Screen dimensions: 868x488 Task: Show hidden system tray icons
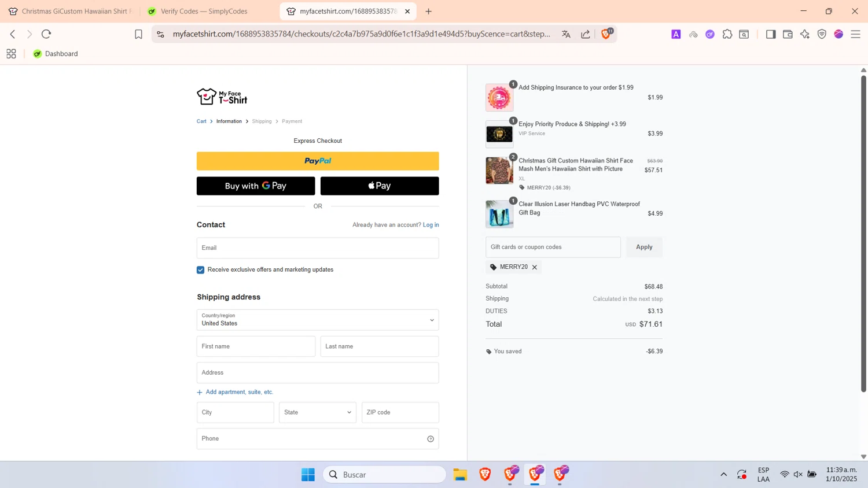click(723, 475)
